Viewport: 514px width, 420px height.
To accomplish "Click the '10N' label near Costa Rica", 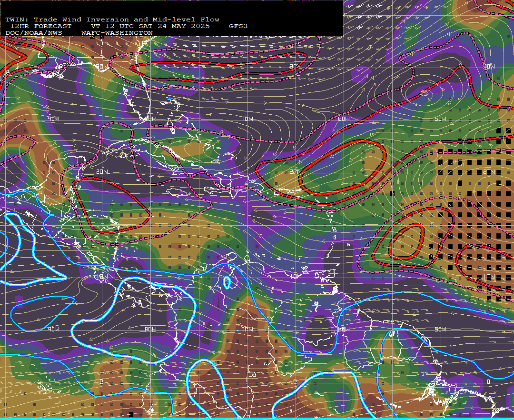I will click(x=102, y=276).
